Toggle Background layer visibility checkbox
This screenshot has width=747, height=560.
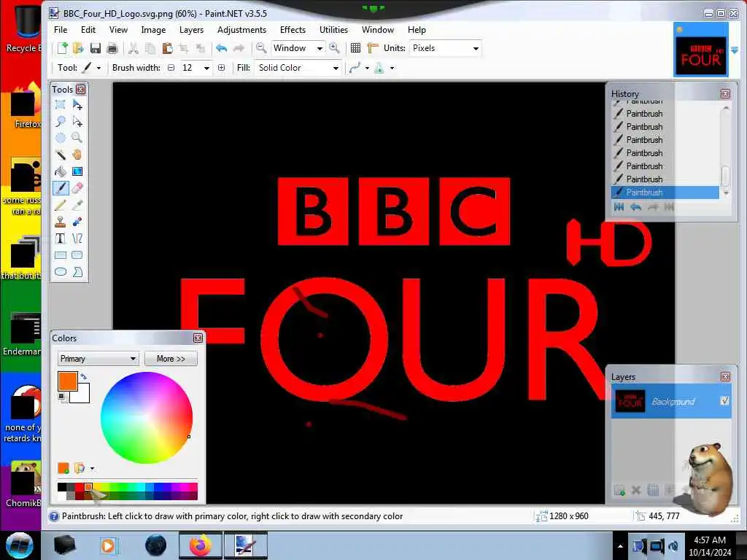724,401
